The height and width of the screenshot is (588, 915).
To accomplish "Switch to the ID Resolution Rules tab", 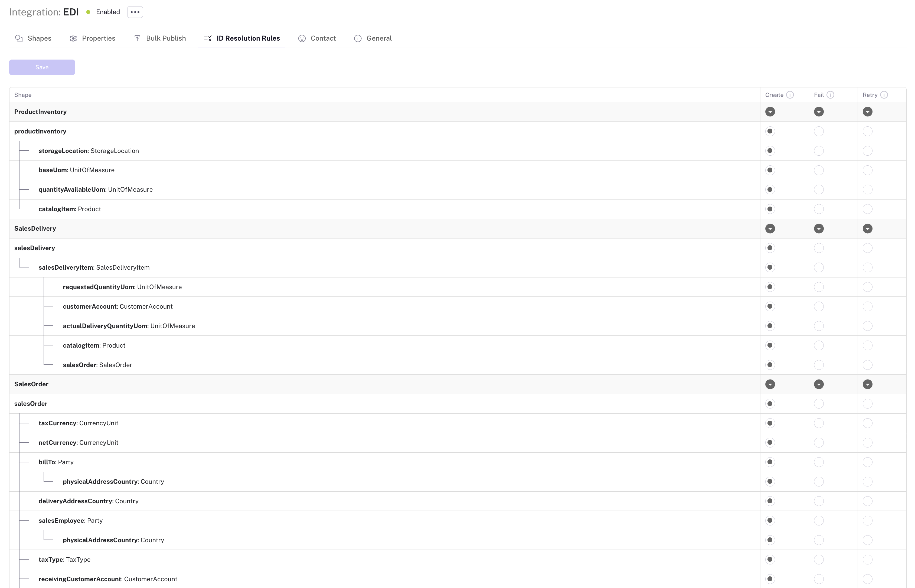I will click(248, 38).
